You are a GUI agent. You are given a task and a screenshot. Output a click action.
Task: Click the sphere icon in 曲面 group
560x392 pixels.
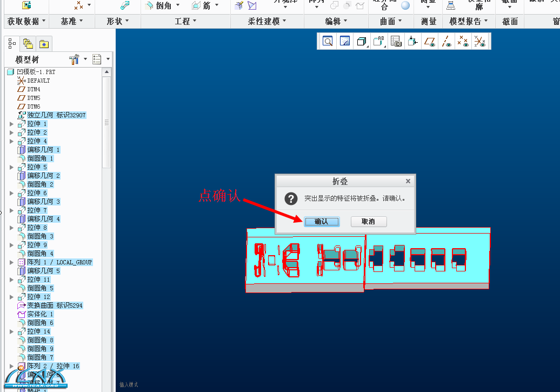pyautogui.click(x=405, y=5)
